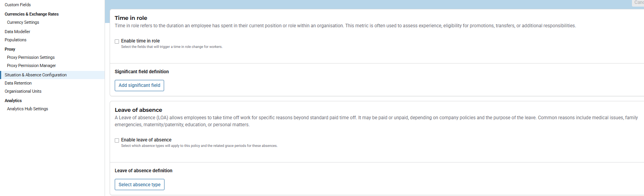Open Analytics Hub Settings

click(27, 109)
